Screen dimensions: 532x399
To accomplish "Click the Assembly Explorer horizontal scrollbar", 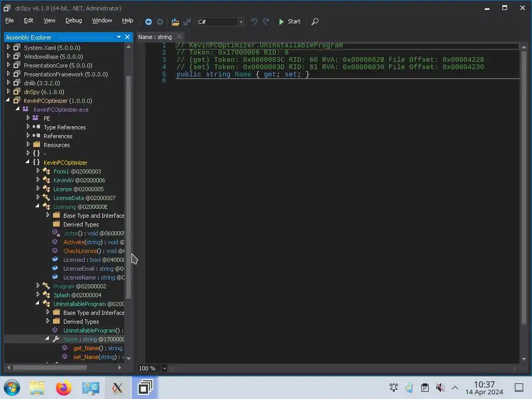I will click(x=49, y=367).
